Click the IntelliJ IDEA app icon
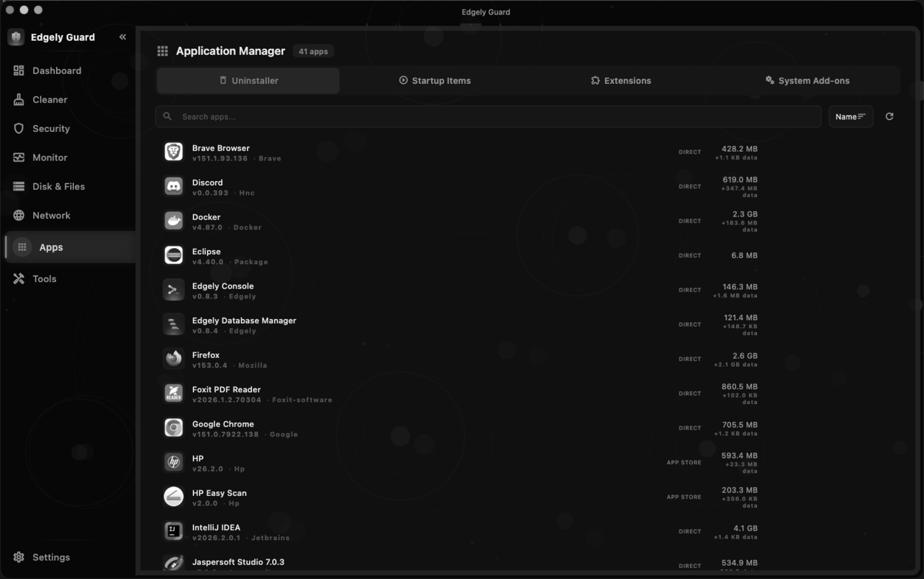The height and width of the screenshot is (579, 924). pyautogui.click(x=174, y=531)
